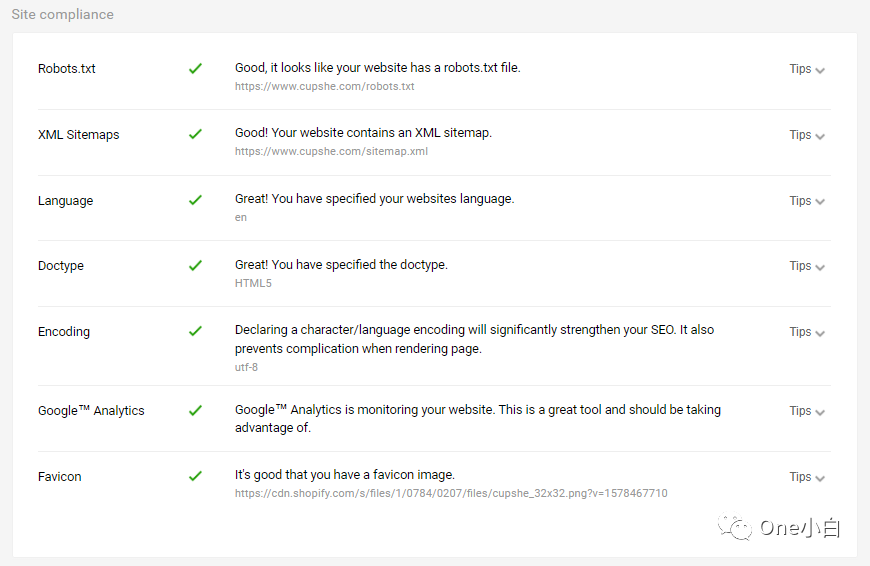This screenshot has width=870, height=566.
Task: Click the green checkmark beside Google Analytics
Action: point(195,410)
